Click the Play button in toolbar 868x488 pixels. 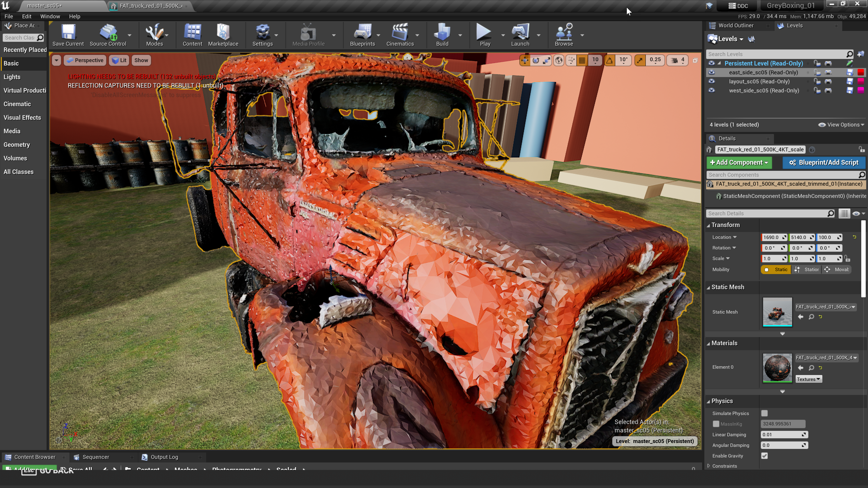click(485, 35)
